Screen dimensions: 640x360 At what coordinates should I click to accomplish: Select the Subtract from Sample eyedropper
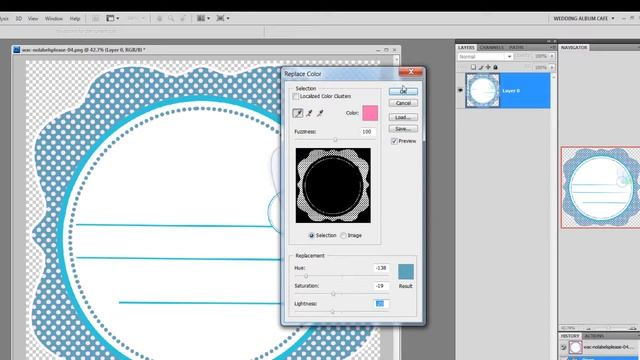tap(320, 113)
